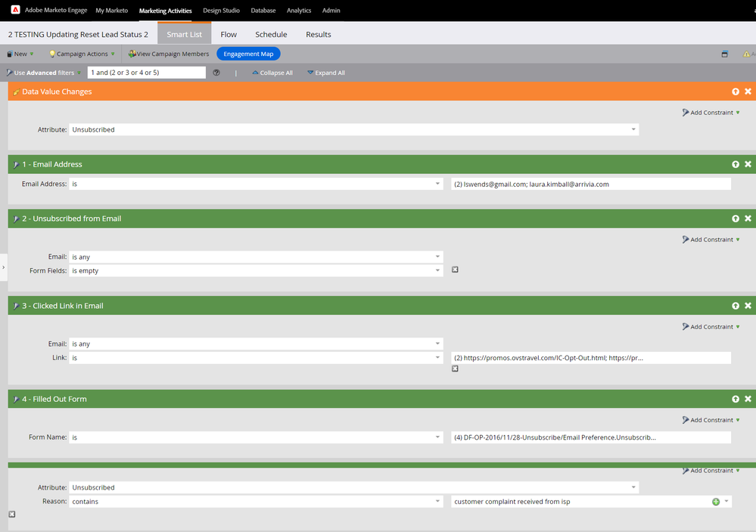Screen dimensions: 756x532
Task: Add Constraint to Filled Out Form
Action: [x=711, y=420]
